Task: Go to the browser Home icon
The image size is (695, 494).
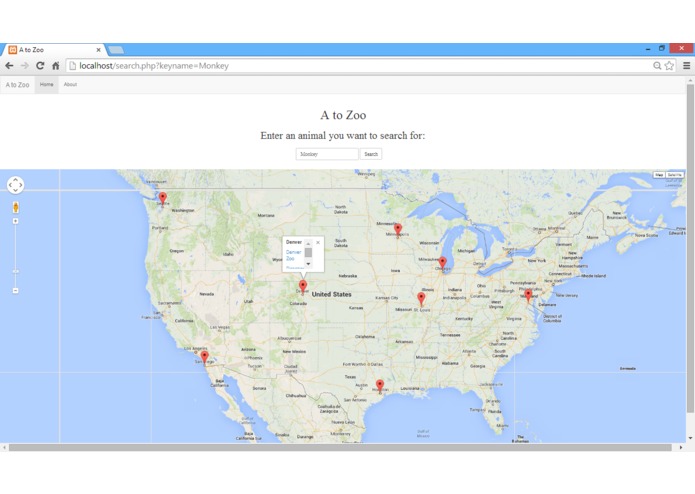Action: click(x=55, y=66)
